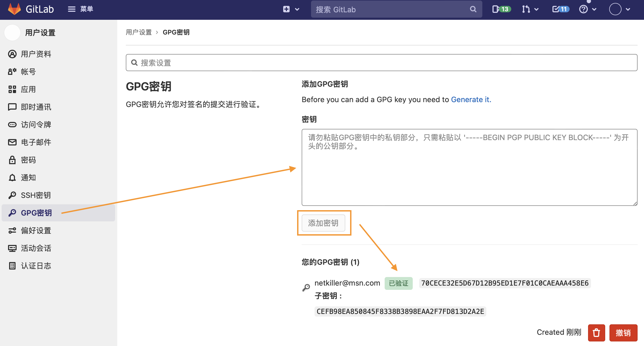This screenshot has width=644, height=346.
Task: Open the issues counter showing 13
Action: click(501, 9)
